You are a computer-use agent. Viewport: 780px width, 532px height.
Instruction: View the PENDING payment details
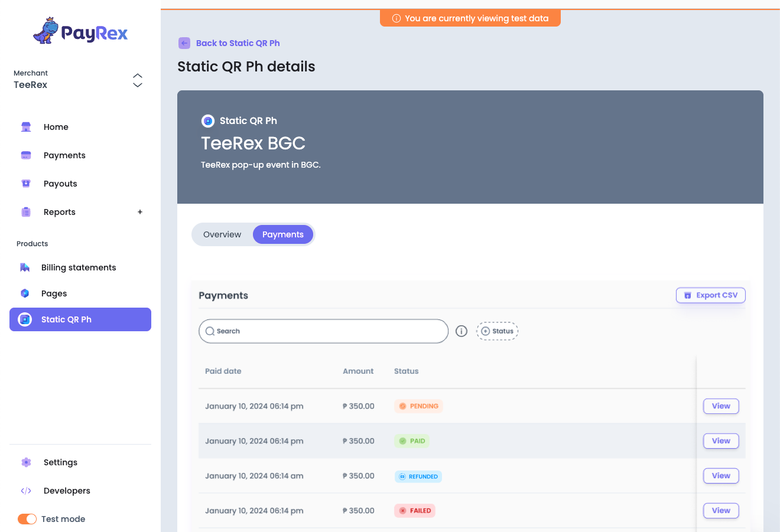[721, 406]
